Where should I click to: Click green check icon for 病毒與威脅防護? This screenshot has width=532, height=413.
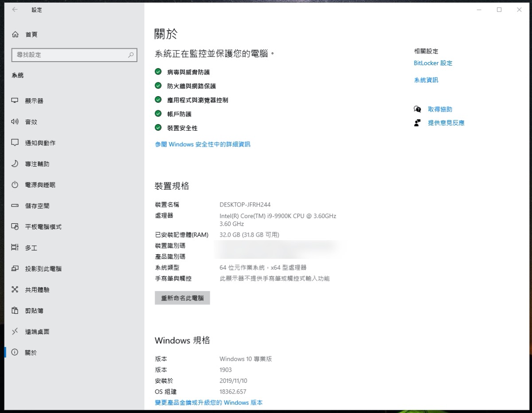pyautogui.click(x=158, y=72)
